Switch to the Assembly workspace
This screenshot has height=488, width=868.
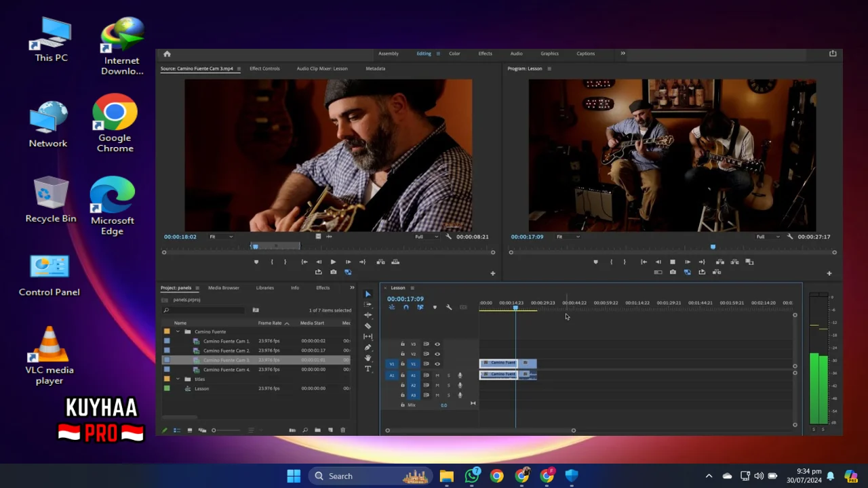coord(389,54)
